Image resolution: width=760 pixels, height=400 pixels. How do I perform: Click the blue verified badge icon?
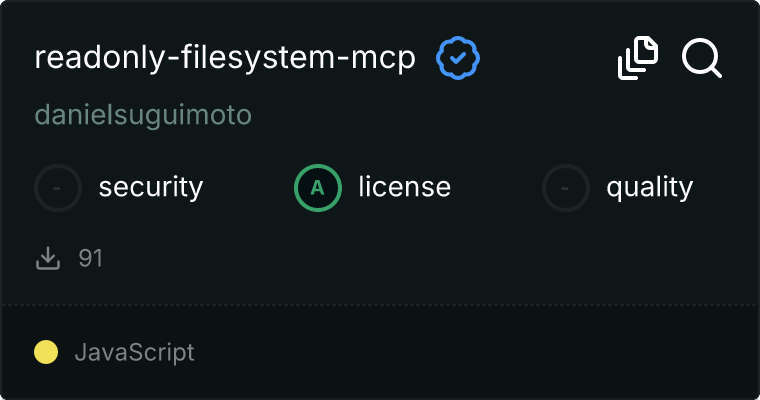click(x=458, y=59)
